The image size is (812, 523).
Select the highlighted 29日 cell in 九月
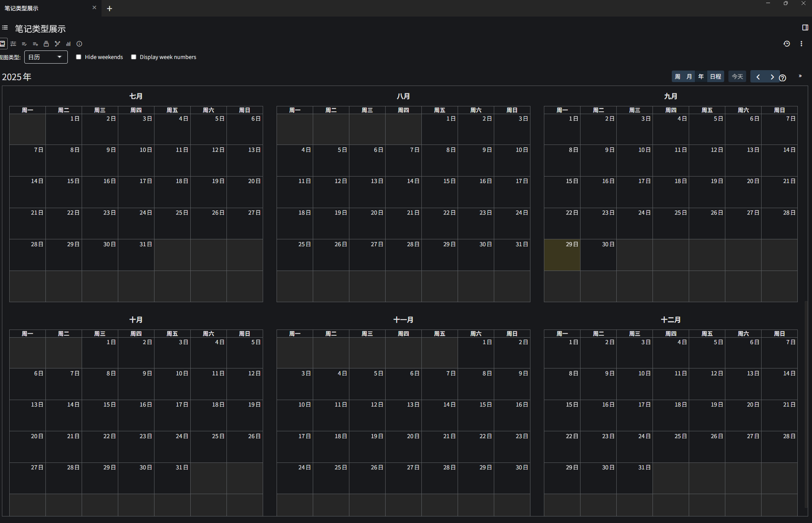tap(562, 255)
